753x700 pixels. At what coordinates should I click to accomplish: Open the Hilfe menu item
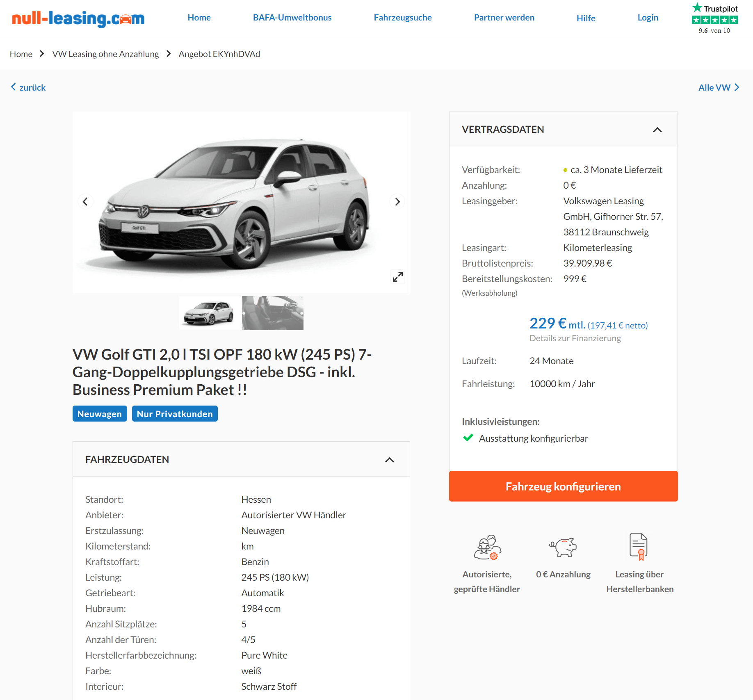coord(586,18)
